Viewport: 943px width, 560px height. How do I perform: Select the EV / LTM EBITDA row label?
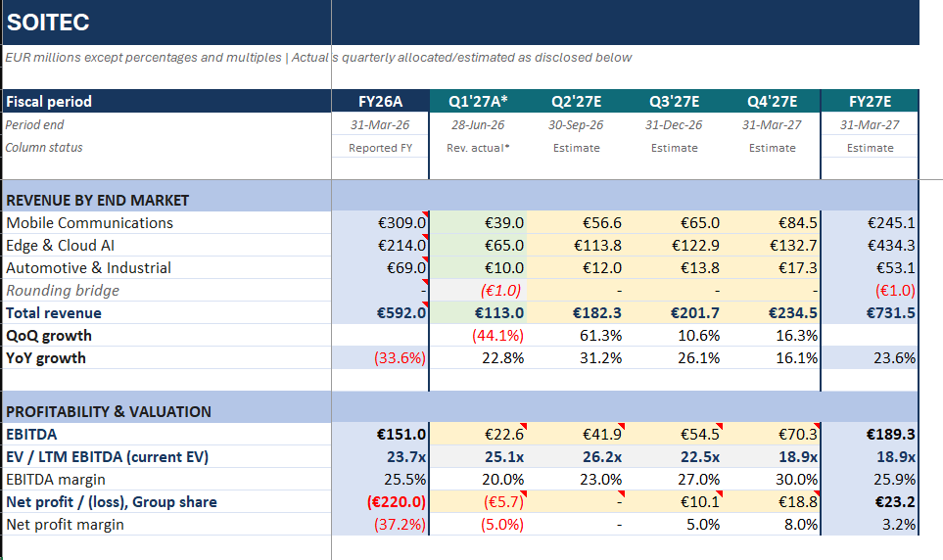pyautogui.click(x=166, y=456)
